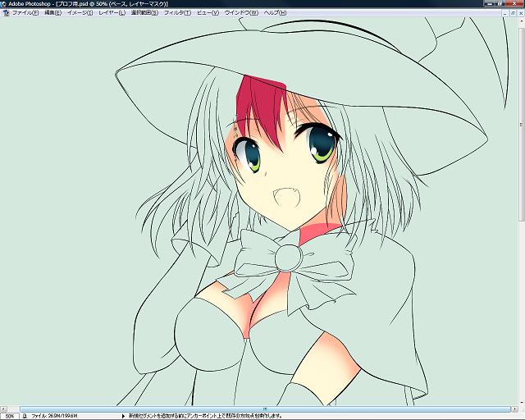Image resolution: width=525 pixels, height=420 pixels.
Task: Open the イメージ(I) menu
Action: 80,13
